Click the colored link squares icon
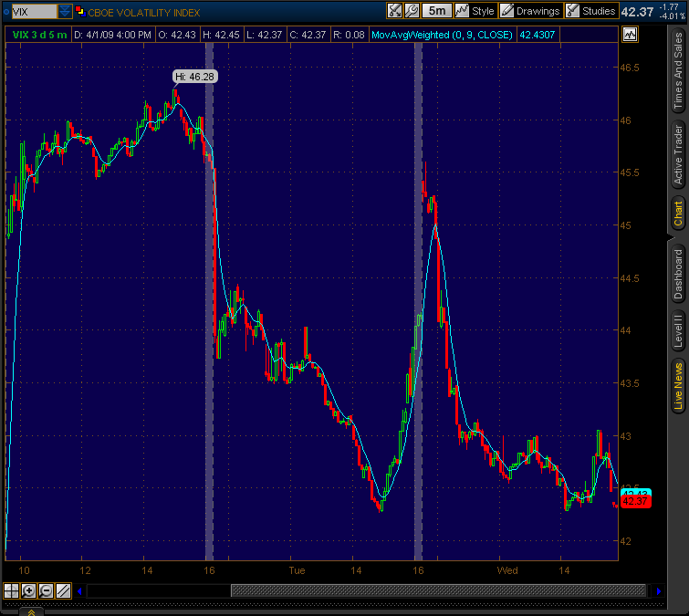 80,11
